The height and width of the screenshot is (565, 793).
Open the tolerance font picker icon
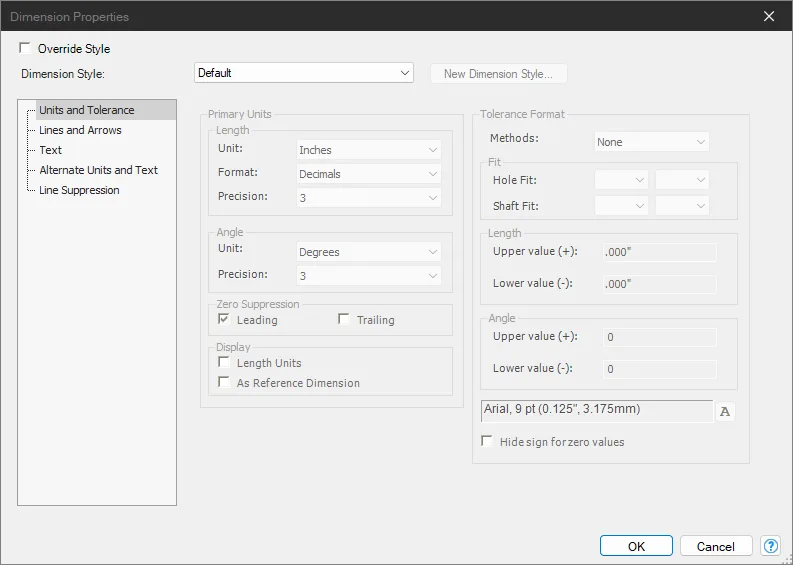(x=725, y=411)
